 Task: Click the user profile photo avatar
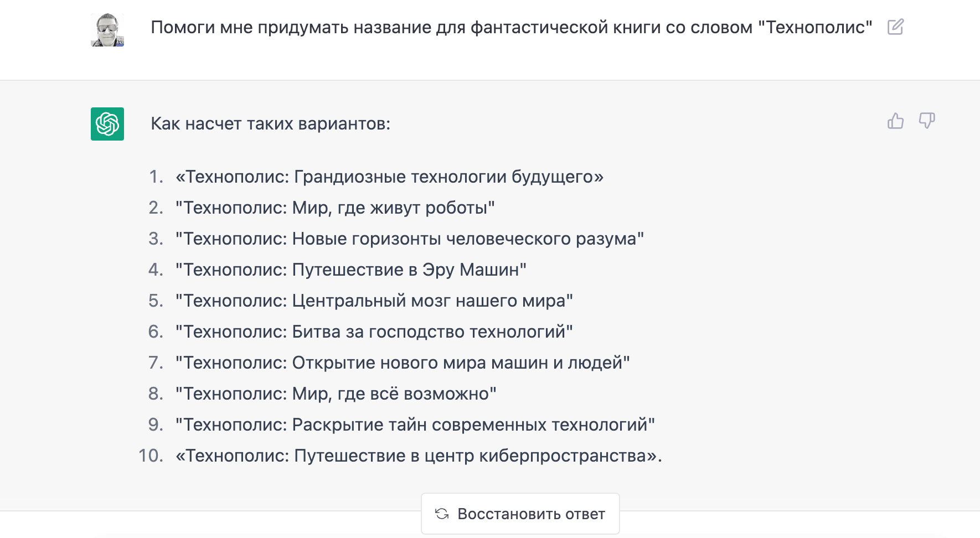107,30
